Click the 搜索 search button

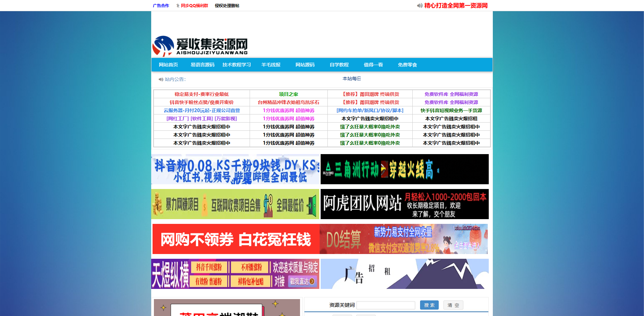click(429, 305)
